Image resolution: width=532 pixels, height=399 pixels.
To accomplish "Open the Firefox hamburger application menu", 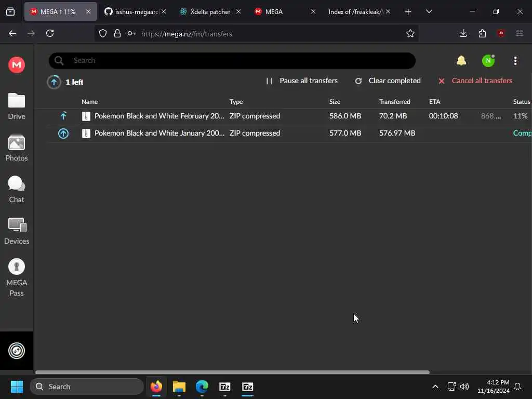I will click(x=520, y=33).
